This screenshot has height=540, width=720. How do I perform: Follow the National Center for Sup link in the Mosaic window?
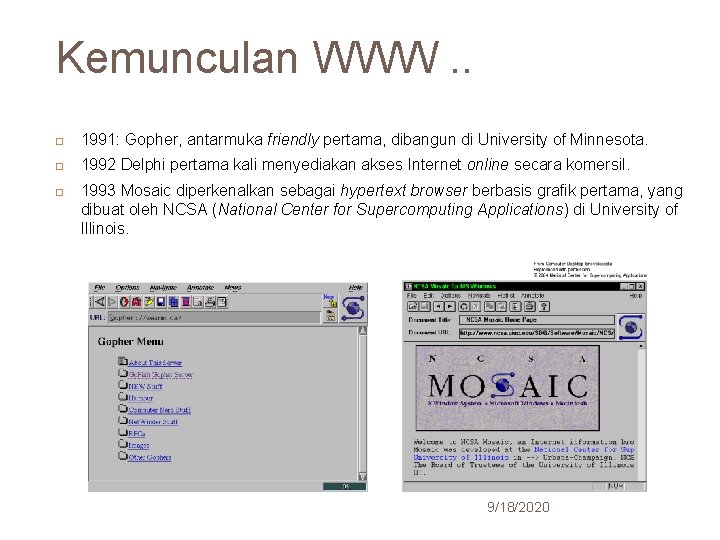pyautogui.click(x=584, y=450)
